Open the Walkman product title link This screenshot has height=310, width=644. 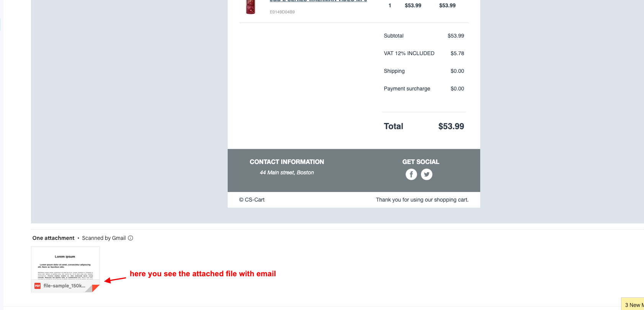[318, 1]
